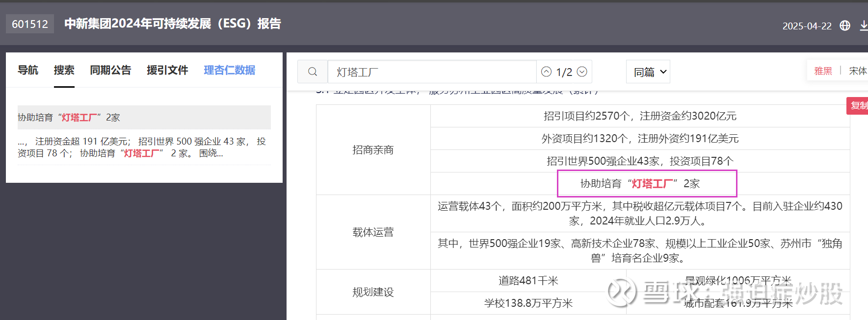Screen dimensions: 868x320
Task: Click the globe language icon
Action: [x=845, y=25]
